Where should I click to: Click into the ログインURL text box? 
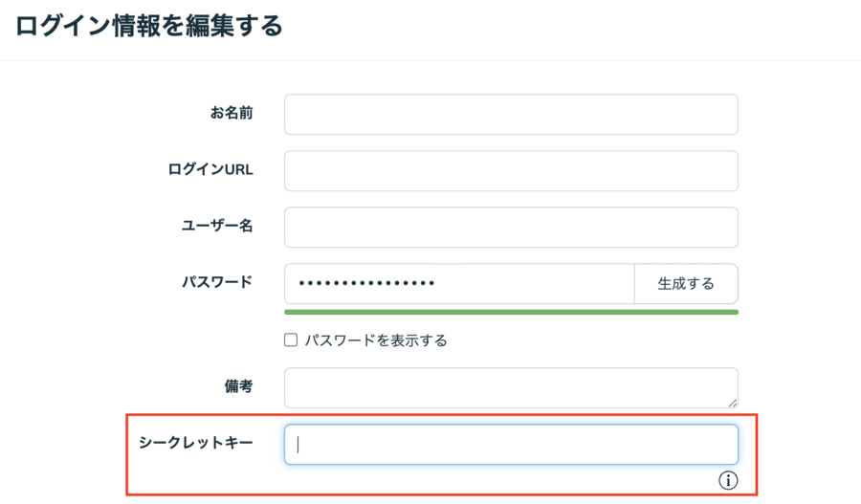point(511,171)
